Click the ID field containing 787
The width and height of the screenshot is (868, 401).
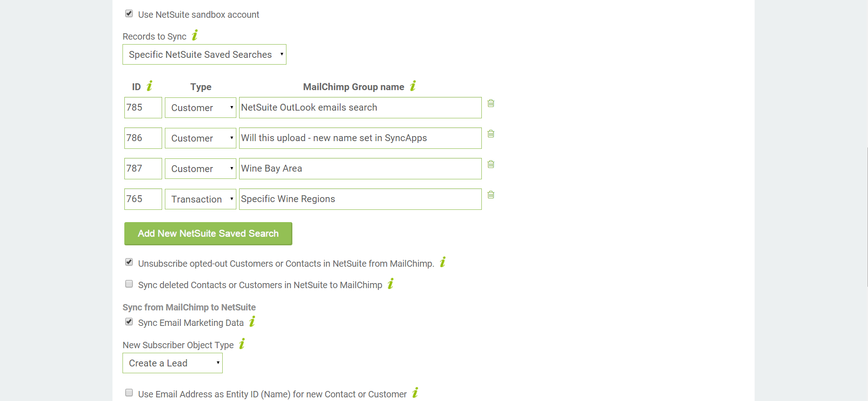pyautogui.click(x=143, y=169)
